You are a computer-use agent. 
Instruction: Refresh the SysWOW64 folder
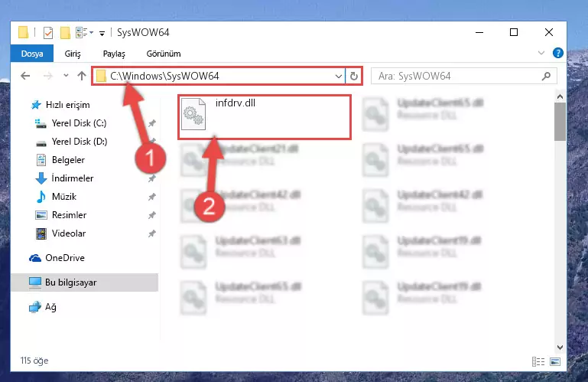[x=353, y=77]
